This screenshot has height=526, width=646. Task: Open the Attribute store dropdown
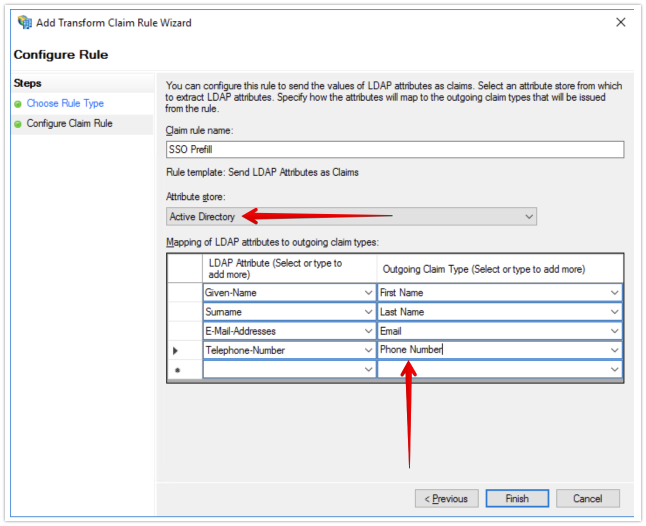[528, 217]
